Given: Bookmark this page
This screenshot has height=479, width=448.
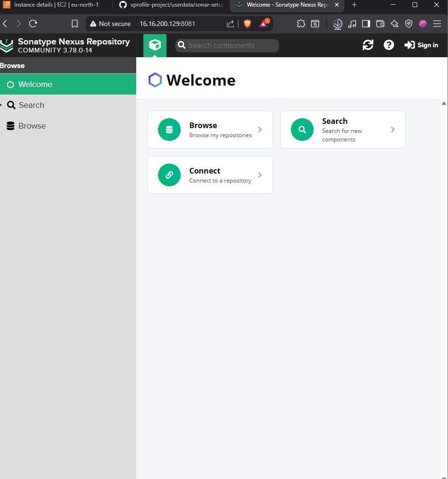Looking at the screenshot, I should tap(75, 24).
